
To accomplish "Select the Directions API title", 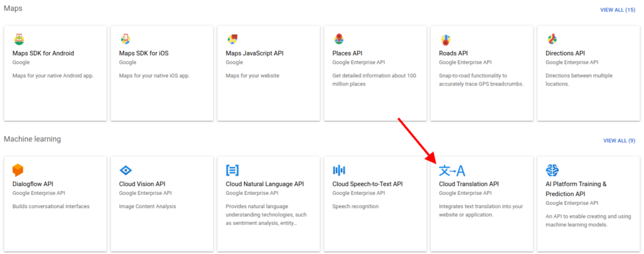I will tap(565, 53).
